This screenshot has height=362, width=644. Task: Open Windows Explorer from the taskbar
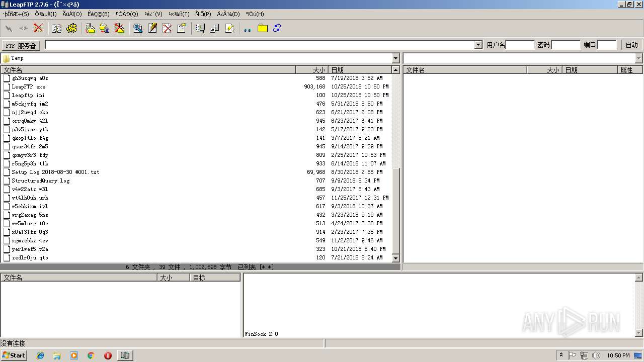pyautogui.click(x=57, y=355)
